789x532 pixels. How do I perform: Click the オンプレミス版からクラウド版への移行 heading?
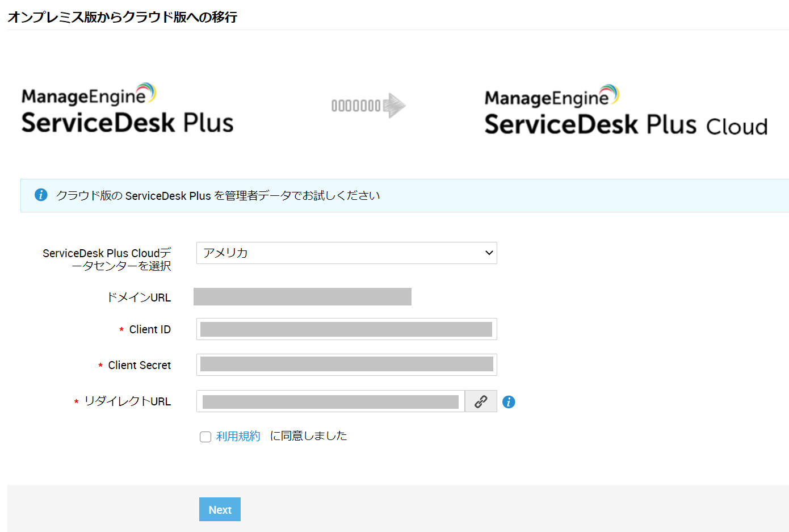click(122, 17)
